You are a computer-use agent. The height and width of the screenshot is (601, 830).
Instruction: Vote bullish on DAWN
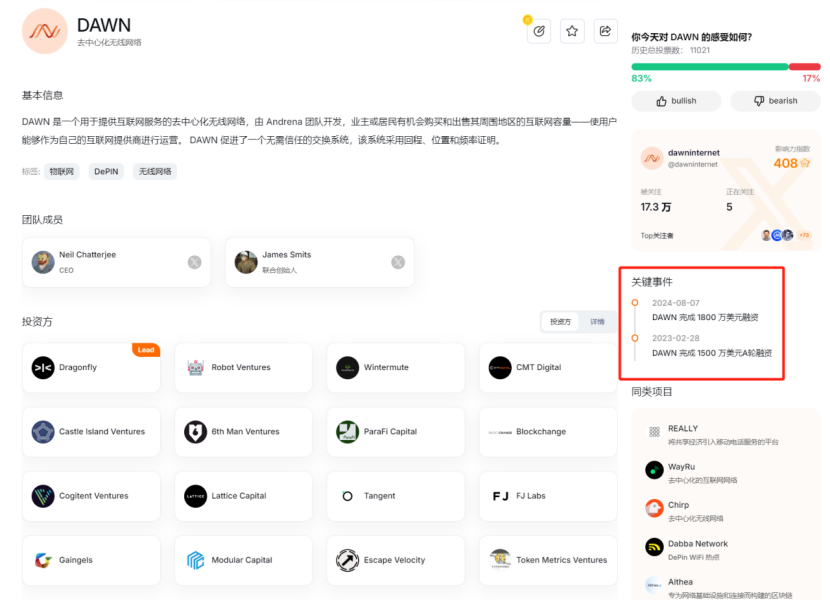(x=676, y=101)
